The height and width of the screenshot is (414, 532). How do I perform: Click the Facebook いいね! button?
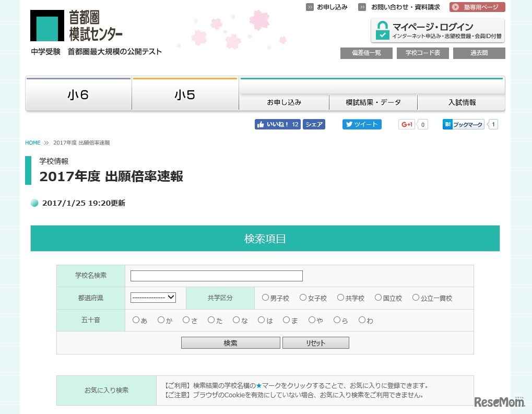coord(277,124)
